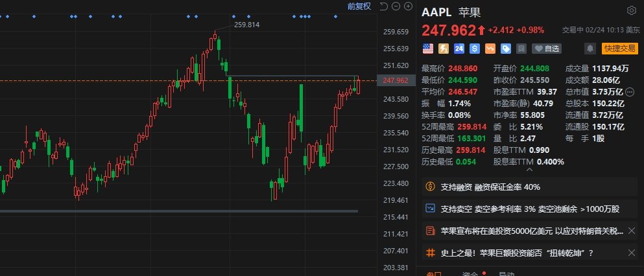Click the 成交额 value 28.06亿
Screen dimensions: 644x276
click(606, 80)
